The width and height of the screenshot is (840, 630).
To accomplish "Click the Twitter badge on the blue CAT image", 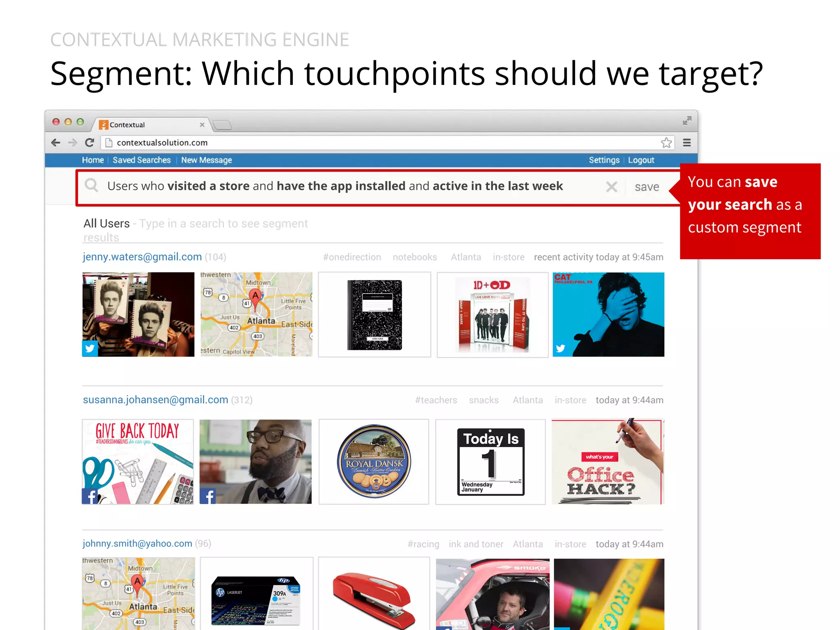I will point(560,349).
